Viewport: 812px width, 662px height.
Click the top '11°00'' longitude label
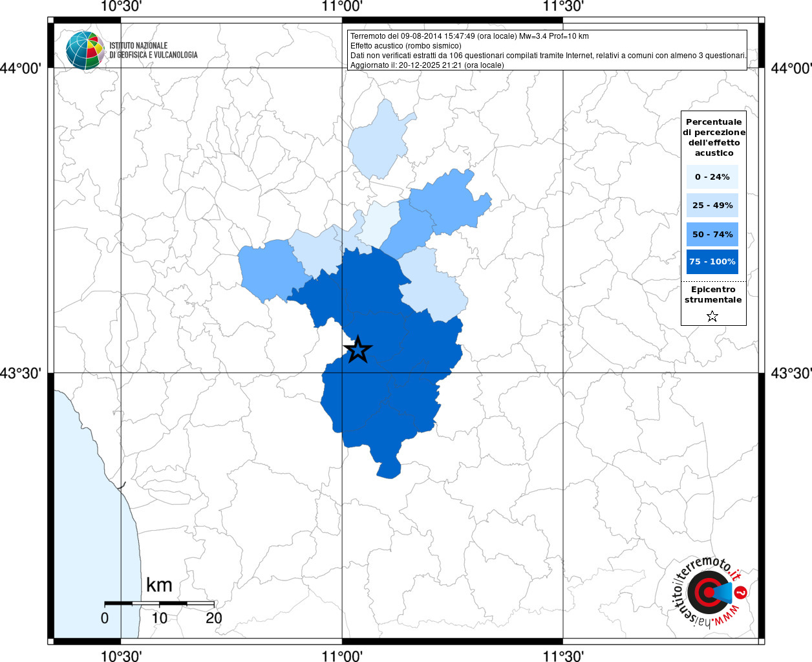(x=342, y=7)
